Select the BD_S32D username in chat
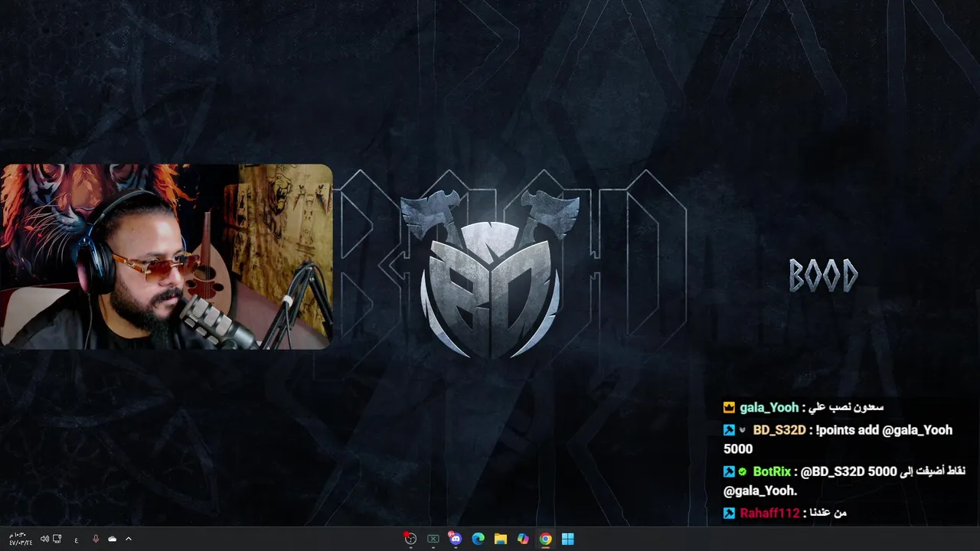 tap(779, 430)
